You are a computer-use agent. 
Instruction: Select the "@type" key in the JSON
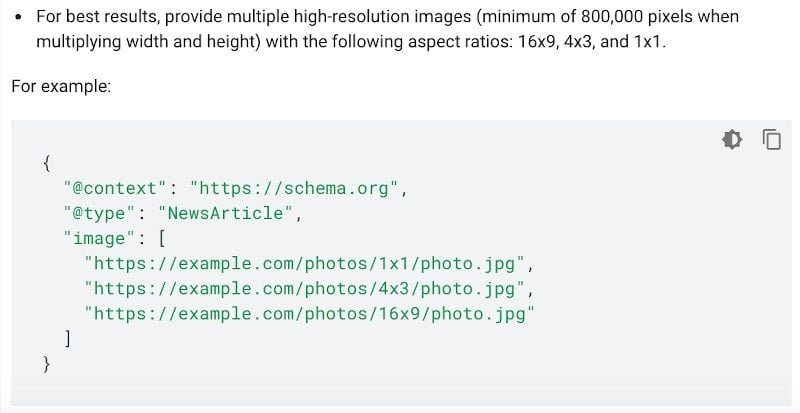coord(100,213)
